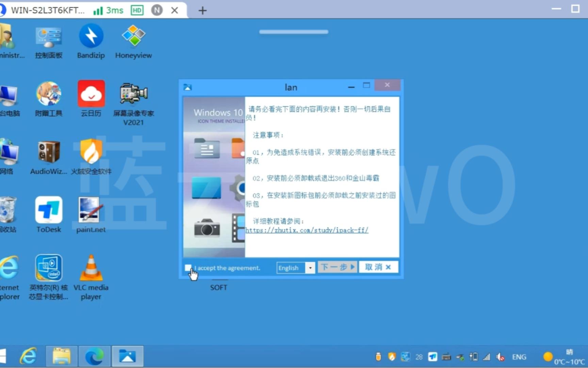Open the Intel graphics control panel icon
The image size is (588, 368).
[x=49, y=277]
